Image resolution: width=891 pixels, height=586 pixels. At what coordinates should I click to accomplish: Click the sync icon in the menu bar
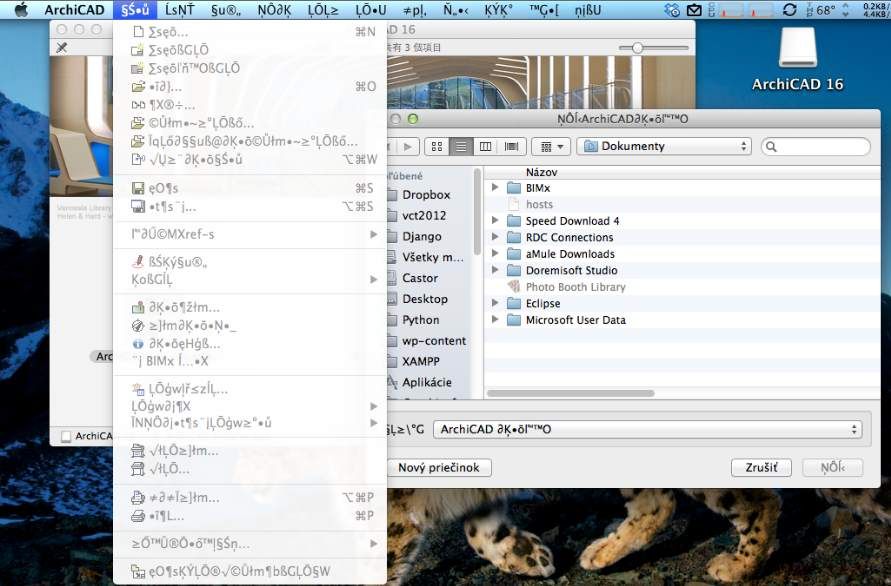pos(789,10)
